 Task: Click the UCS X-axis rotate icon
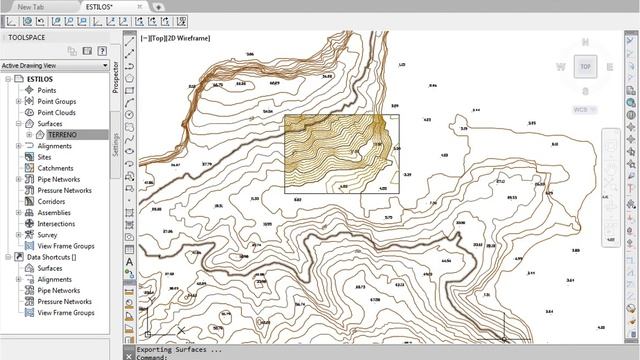click(x=139, y=21)
